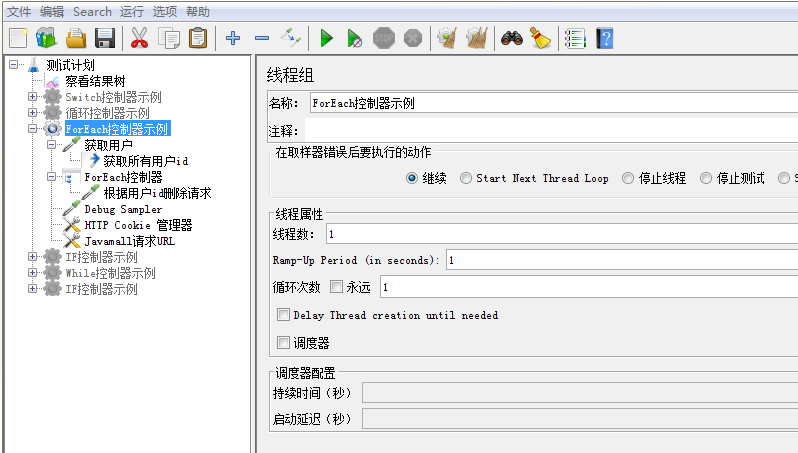Start the test with green play icon
The image size is (798, 453).
point(326,38)
